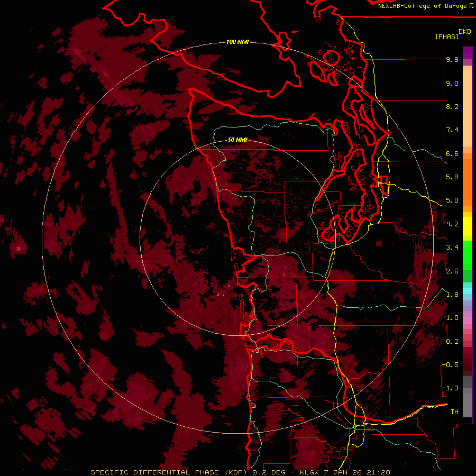Image resolution: width=476 pixels, height=476 pixels.
Task: Click the TH threshold label
Action: point(454,412)
